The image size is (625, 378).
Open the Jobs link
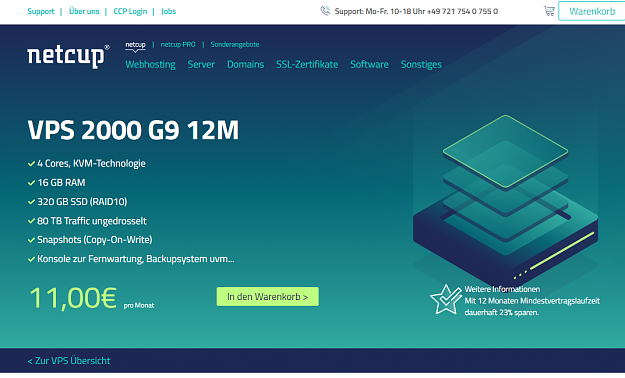click(x=168, y=11)
